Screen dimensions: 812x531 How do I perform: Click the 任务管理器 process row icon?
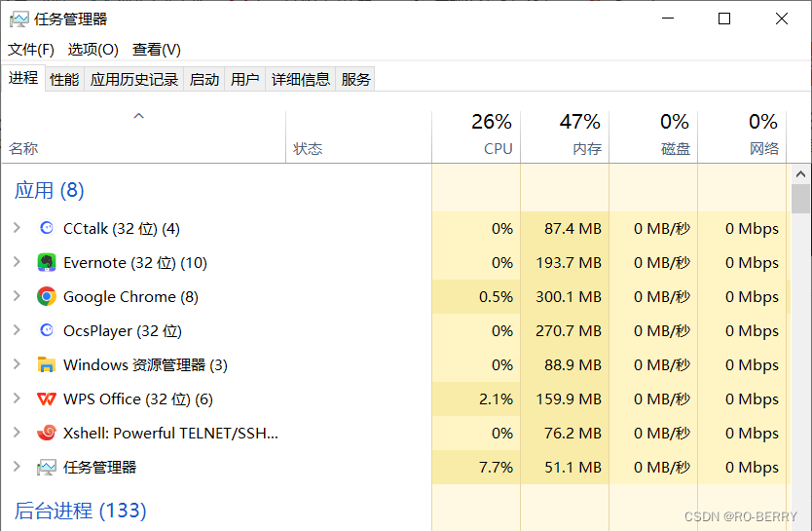coord(47,468)
